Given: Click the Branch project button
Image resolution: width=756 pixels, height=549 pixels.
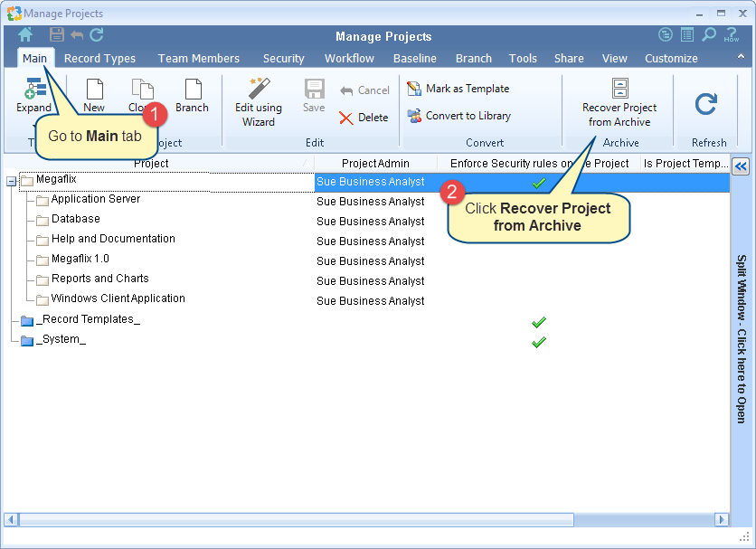Looking at the screenshot, I should click(x=192, y=96).
